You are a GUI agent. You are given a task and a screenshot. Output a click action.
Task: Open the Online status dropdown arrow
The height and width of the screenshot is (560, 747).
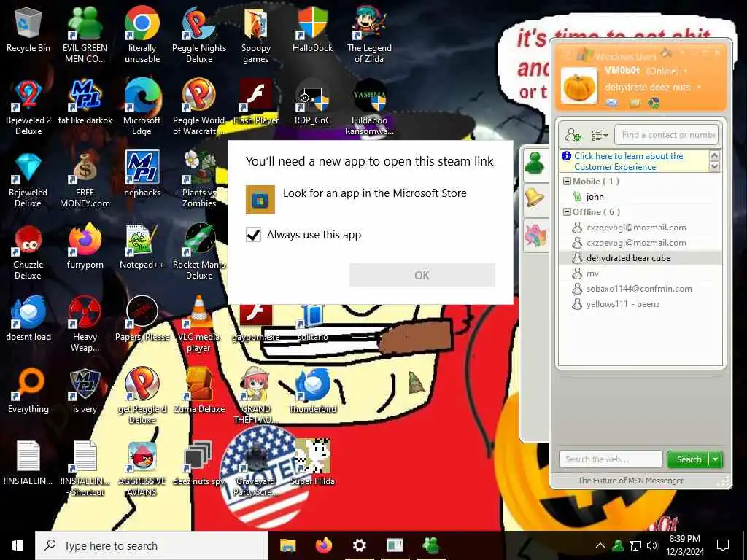coord(686,71)
